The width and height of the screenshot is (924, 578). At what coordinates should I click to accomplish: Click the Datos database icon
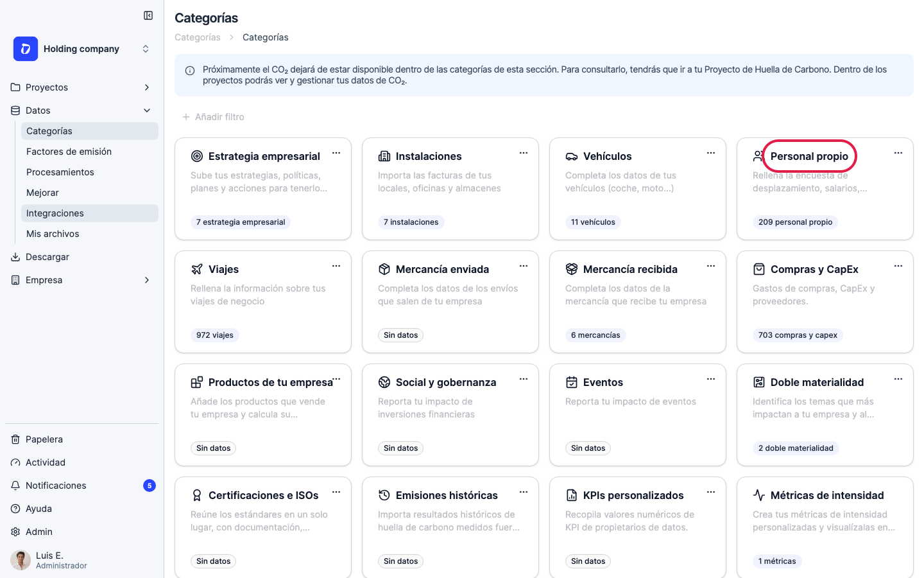point(15,110)
